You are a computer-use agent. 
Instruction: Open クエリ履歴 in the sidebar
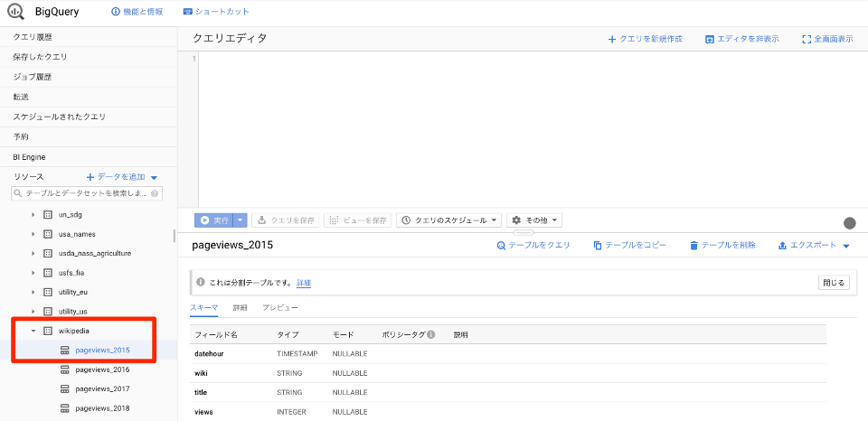(89, 37)
